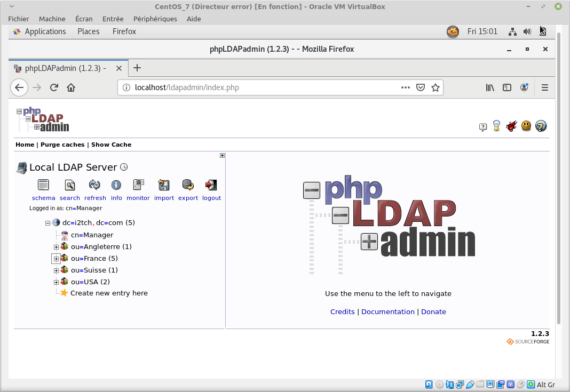Select Create new entry here

coord(109,293)
